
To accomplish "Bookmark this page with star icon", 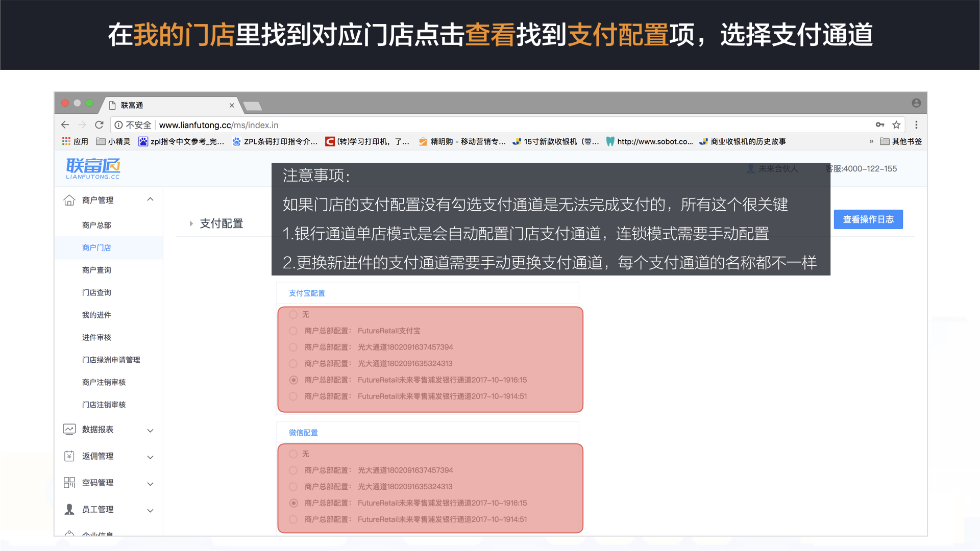I will 896,125.
